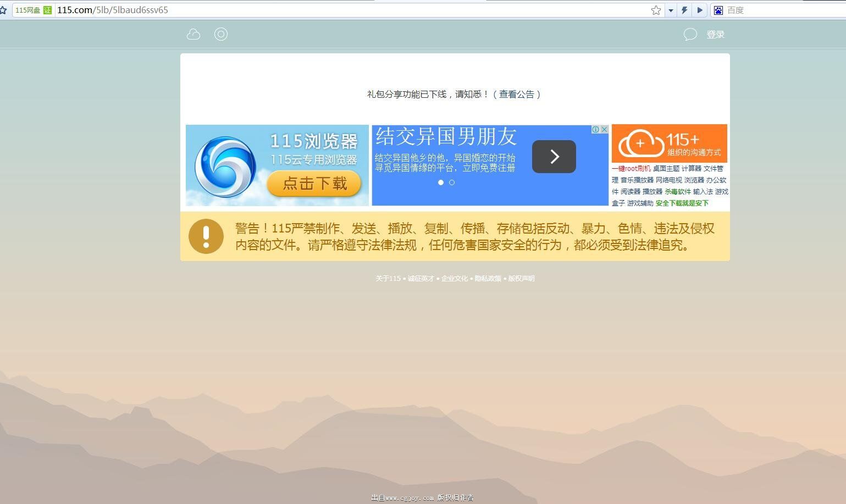
Task: Click the 礼包分享功能已下线，请知悉！ notice text
Action: (428, 95)
